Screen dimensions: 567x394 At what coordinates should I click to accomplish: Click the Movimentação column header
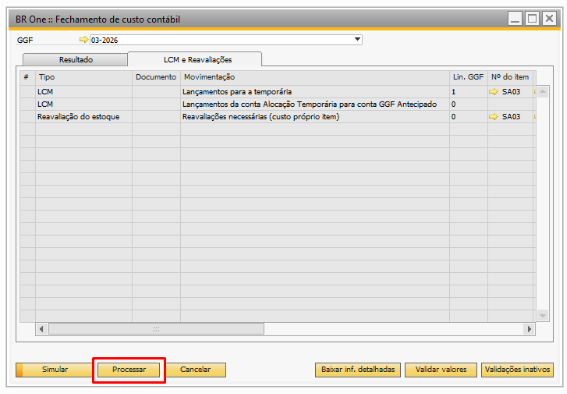(315, 77)
